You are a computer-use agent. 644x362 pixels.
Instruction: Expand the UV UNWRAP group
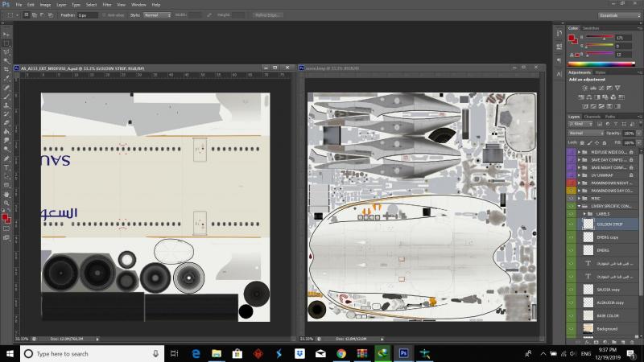click(x=579, y=175)
